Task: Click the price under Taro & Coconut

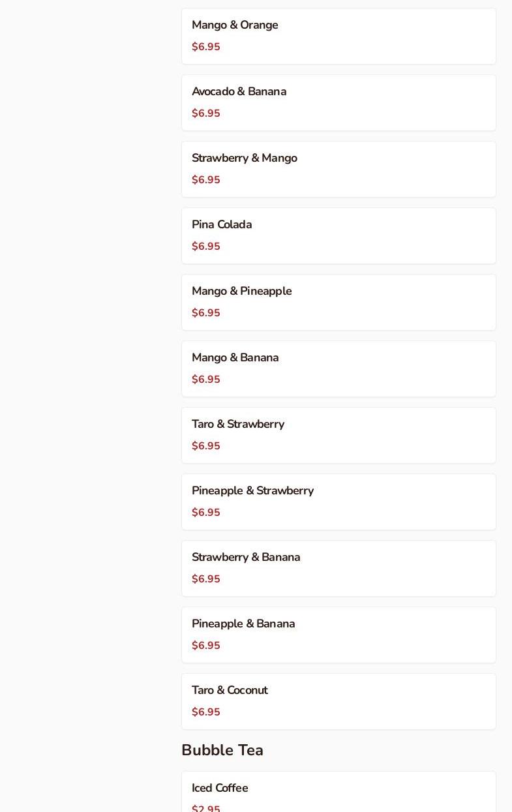Action: (206, 712)
